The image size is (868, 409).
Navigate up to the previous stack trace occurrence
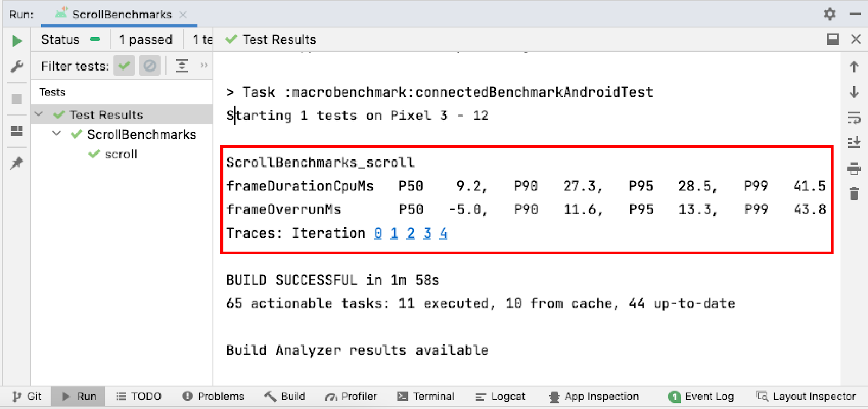pyautogui.click(x=854, y=66)
